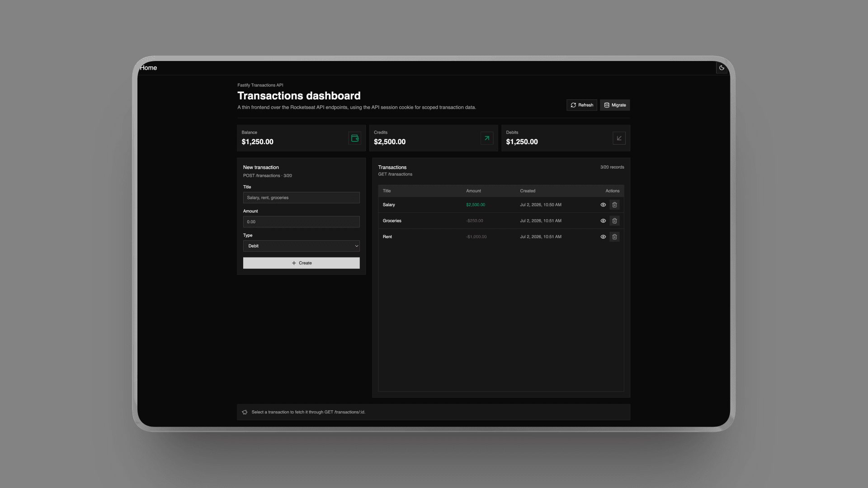Viewport: 868px width, 488px height.
Task: Select the Rent row title
Action: click(x=387, y=237)
